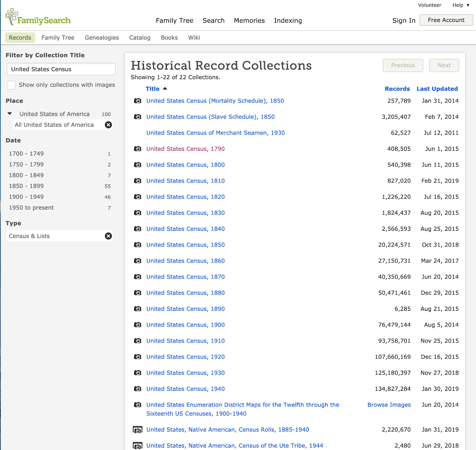The height and width of the screenshot is (450, 476).
Task: Click camera icon beside United States Census, 1800
Action: pos(137,165)
